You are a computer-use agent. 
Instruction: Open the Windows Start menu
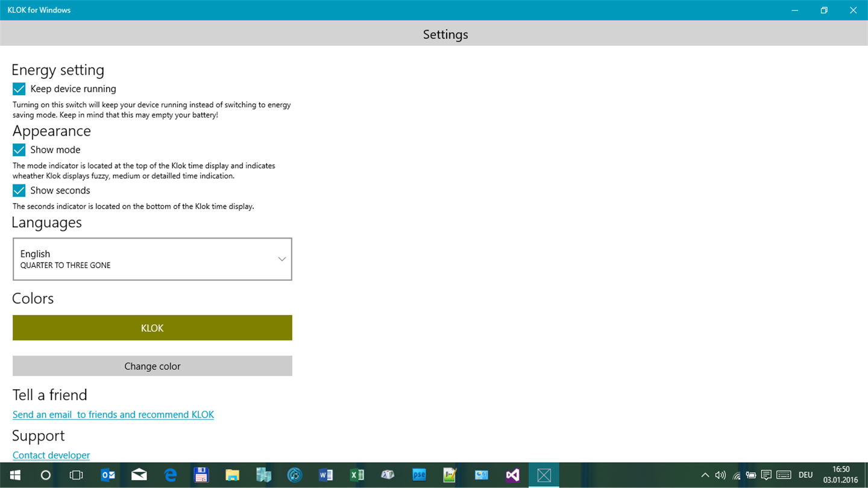(x=14, y=475)
